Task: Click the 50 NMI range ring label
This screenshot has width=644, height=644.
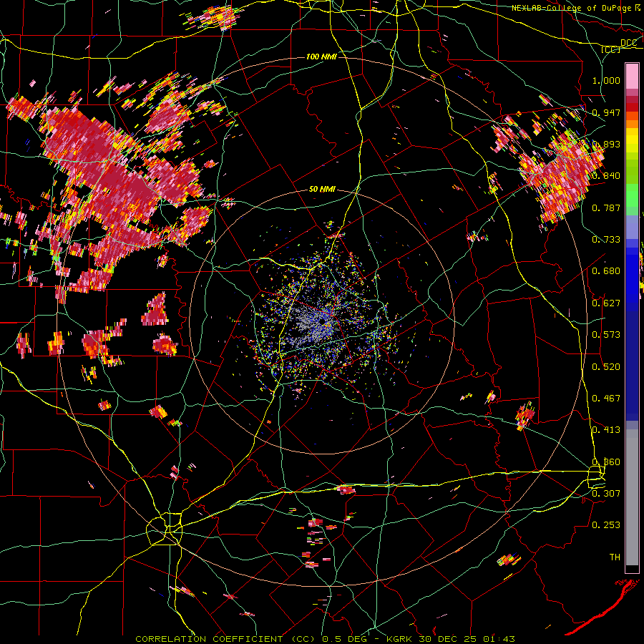Action: click(323, 189)
